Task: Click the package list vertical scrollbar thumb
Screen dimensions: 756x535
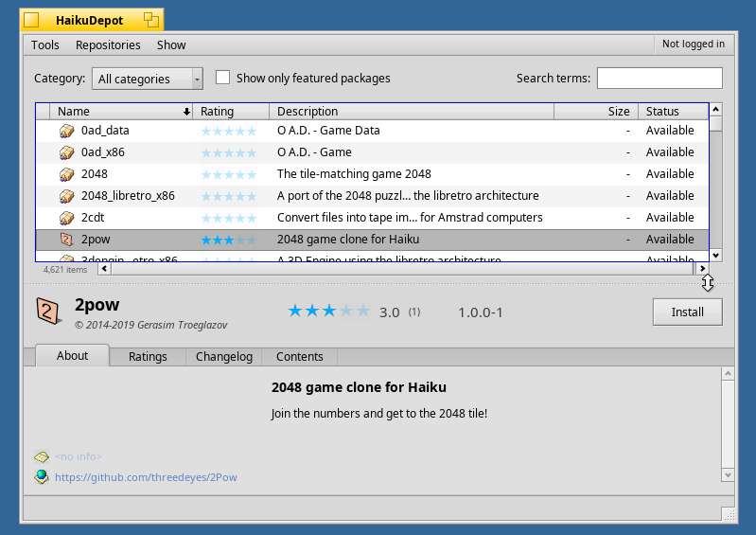Action: click(x=716, y=124)
